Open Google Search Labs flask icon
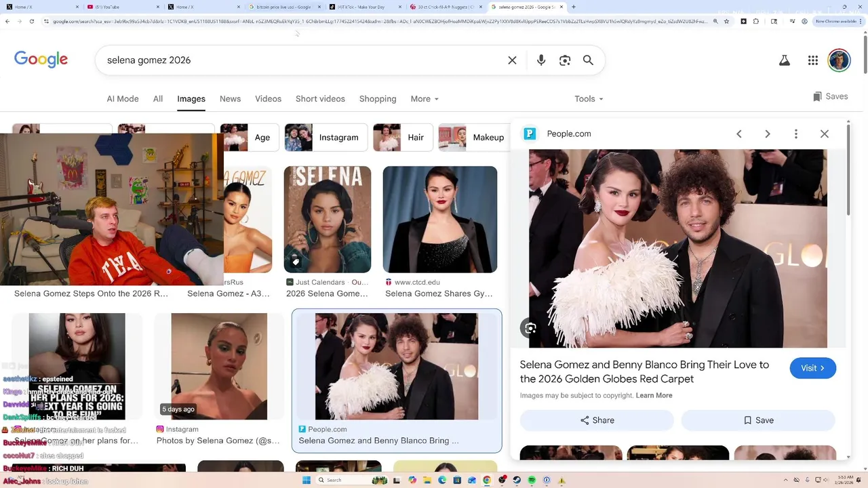Image resolution: width=868 pixels, height=488 pixels. (x=785, y=60)
